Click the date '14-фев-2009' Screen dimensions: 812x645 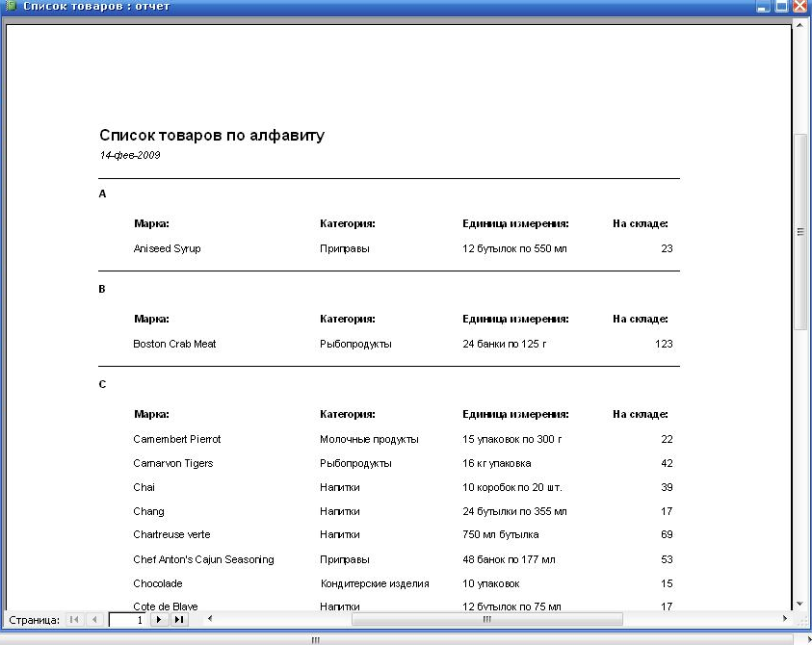tap(130, 155)
